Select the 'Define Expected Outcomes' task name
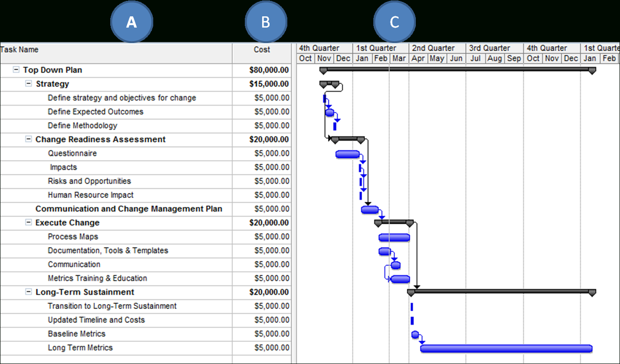620x364 pixels. 95,112
